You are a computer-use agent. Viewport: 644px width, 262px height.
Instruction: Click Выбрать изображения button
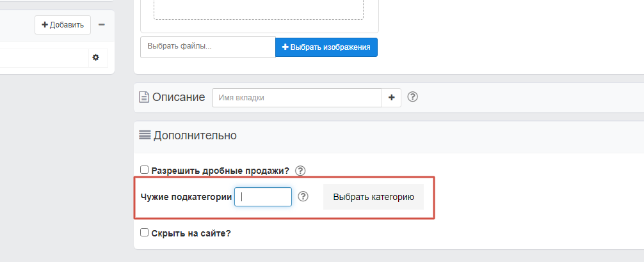326,47
